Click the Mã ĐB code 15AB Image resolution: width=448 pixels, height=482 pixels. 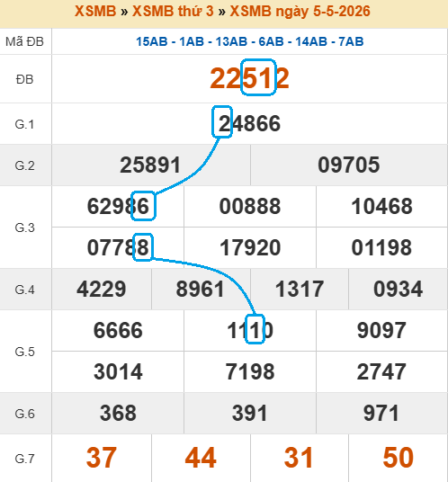tap(152, 41)
